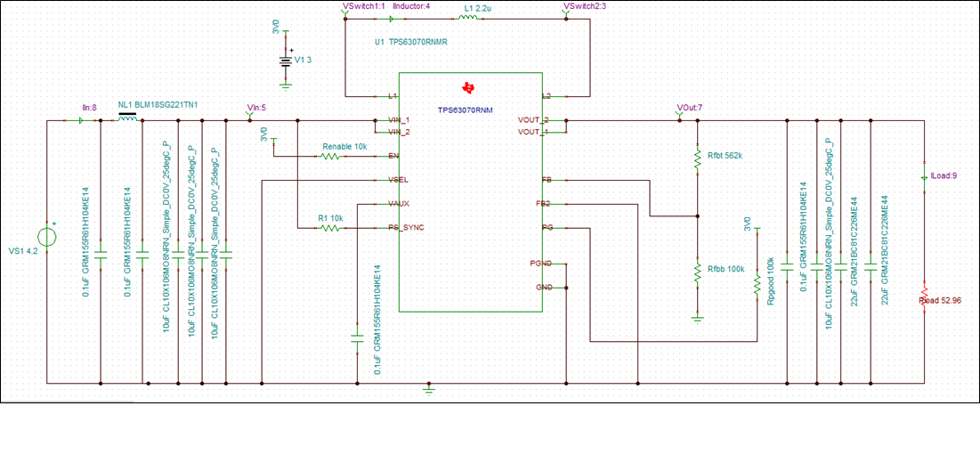
Task: Select the Rpgood resistor symbol
Action: pyautogui.click(x=757, y=285)
